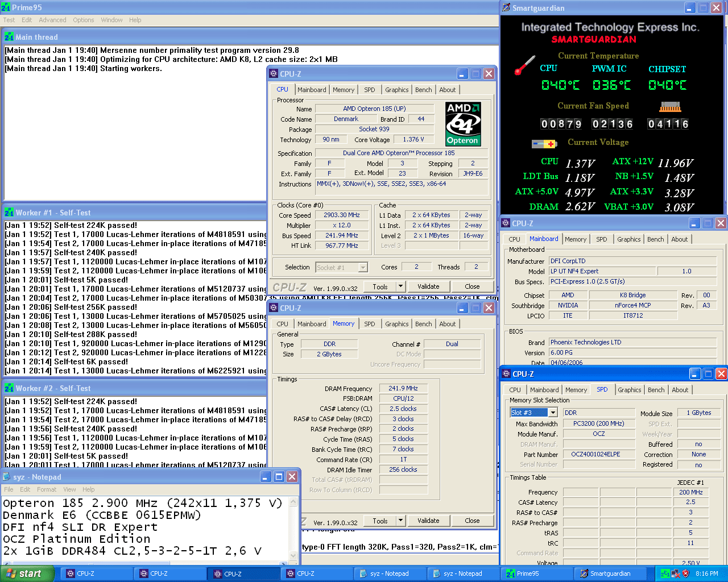Click the taskbar clock showing 8:16 PM

tap(706, 573)
